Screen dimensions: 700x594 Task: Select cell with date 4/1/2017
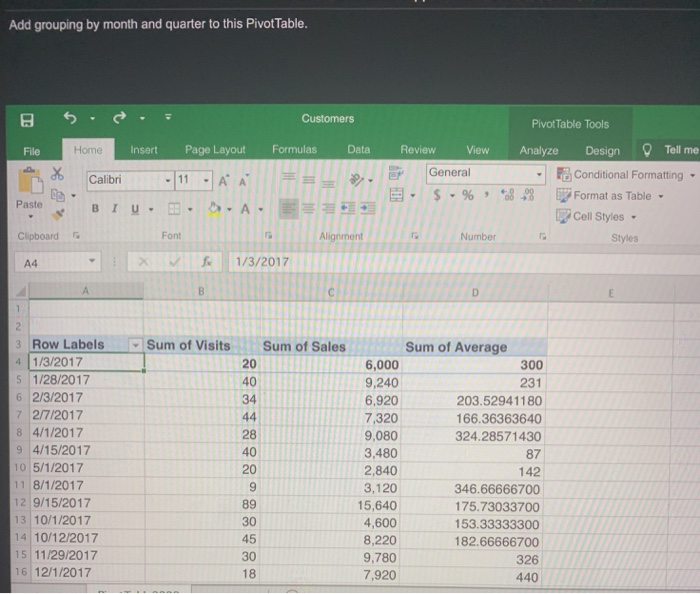(87, 433)
